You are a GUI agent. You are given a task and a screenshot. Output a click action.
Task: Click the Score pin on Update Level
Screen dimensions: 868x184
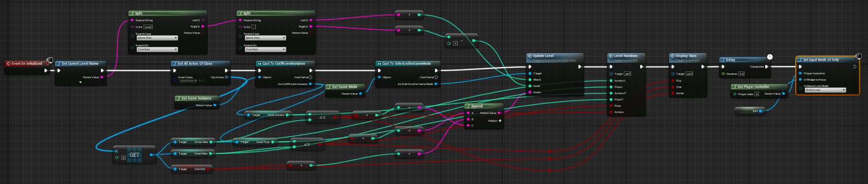[530, 92]
